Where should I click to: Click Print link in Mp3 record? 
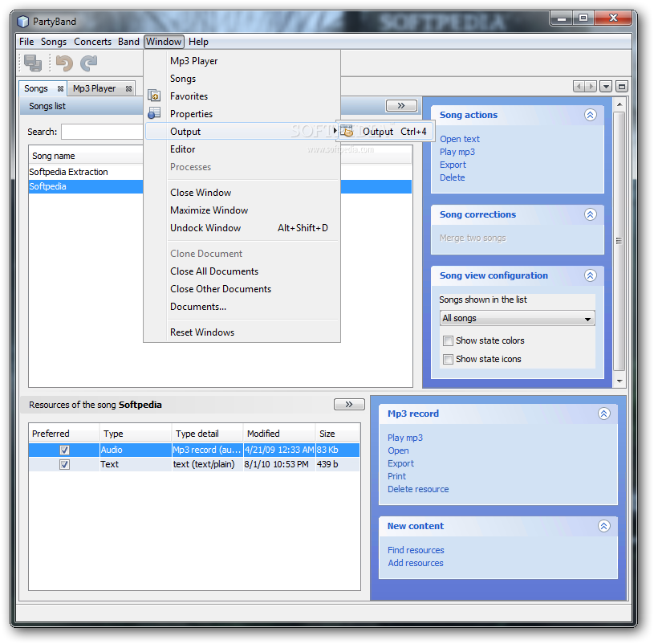click(396, 476)
